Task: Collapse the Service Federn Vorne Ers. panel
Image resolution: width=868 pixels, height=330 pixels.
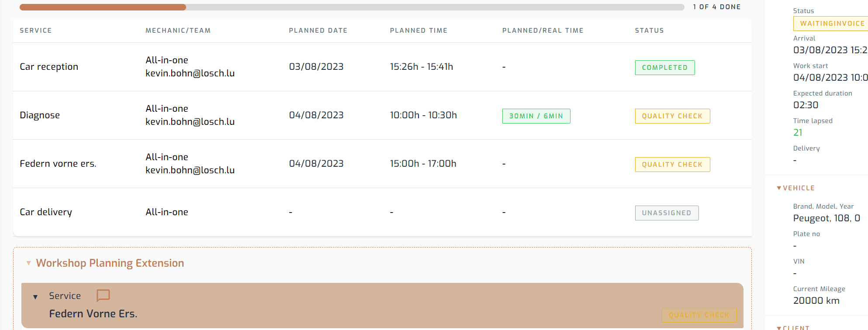Action: (35, 297)
